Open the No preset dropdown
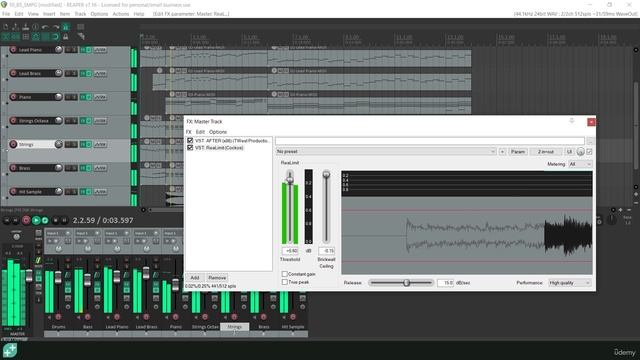 pos(386,151)
